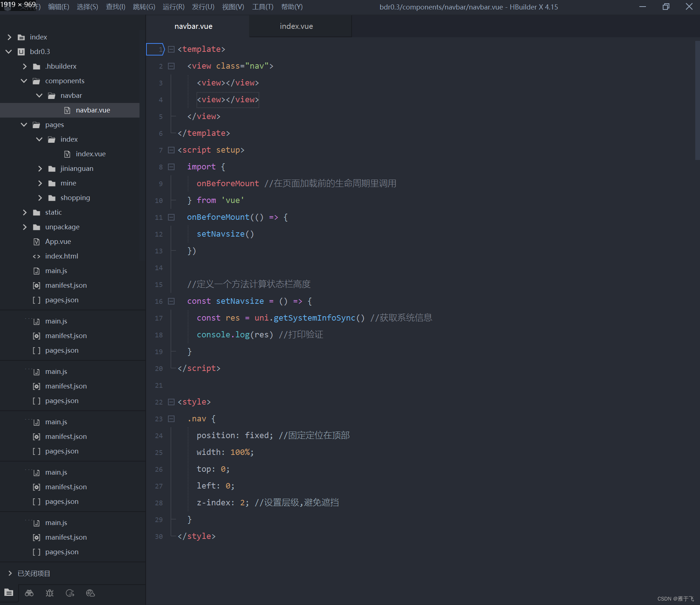Open the 帮助(Y) menu
This screenshot has width=700, height=605.
pos(292,7)
